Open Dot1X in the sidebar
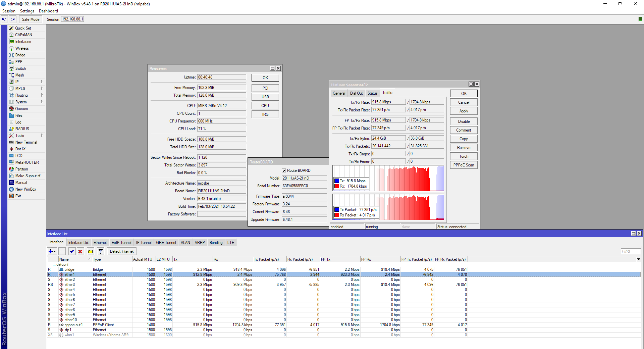Image resolution: width=644 pixels, height=349 pixels. 20,149
